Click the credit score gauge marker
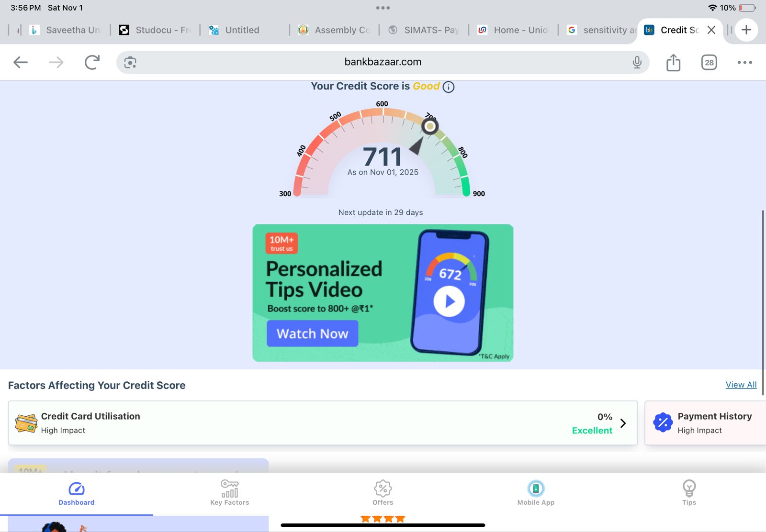Image resolution: width=766 pixels, height=532 pixels. (x=430, y=126)
